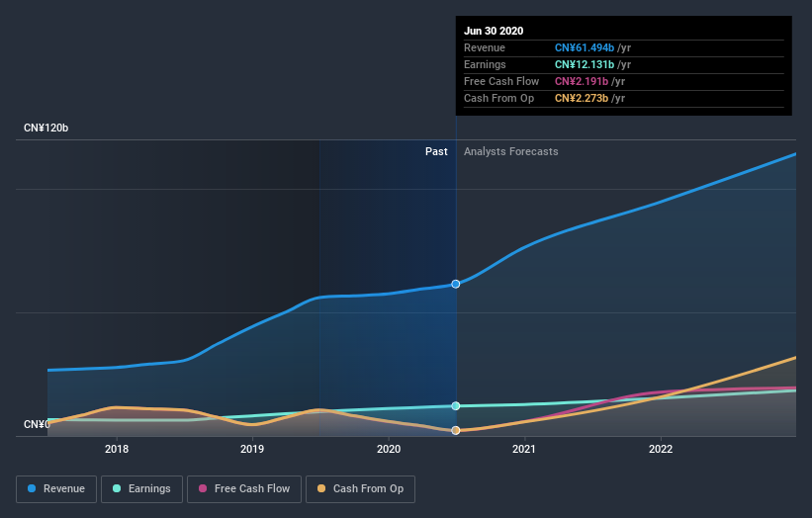Click the CN¥12.131b earnings value
Viewport: 812px width, 518px height.
click(x=585, y=64)
